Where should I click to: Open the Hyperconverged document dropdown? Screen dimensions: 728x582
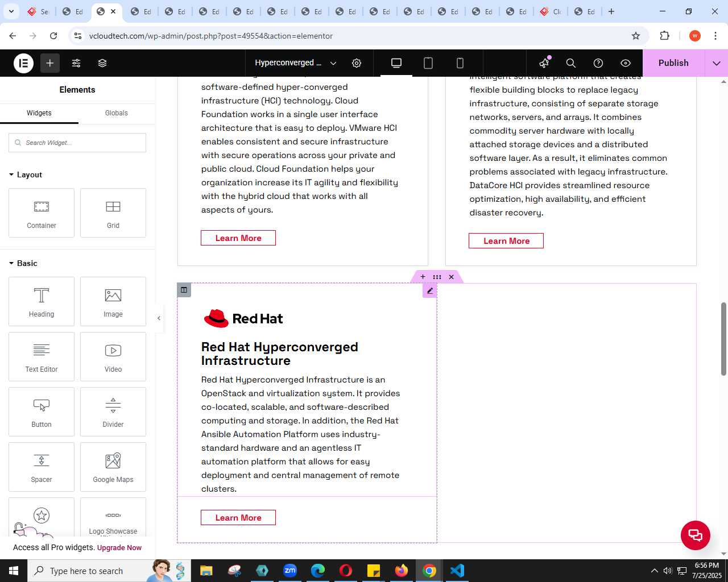point(296,63)
